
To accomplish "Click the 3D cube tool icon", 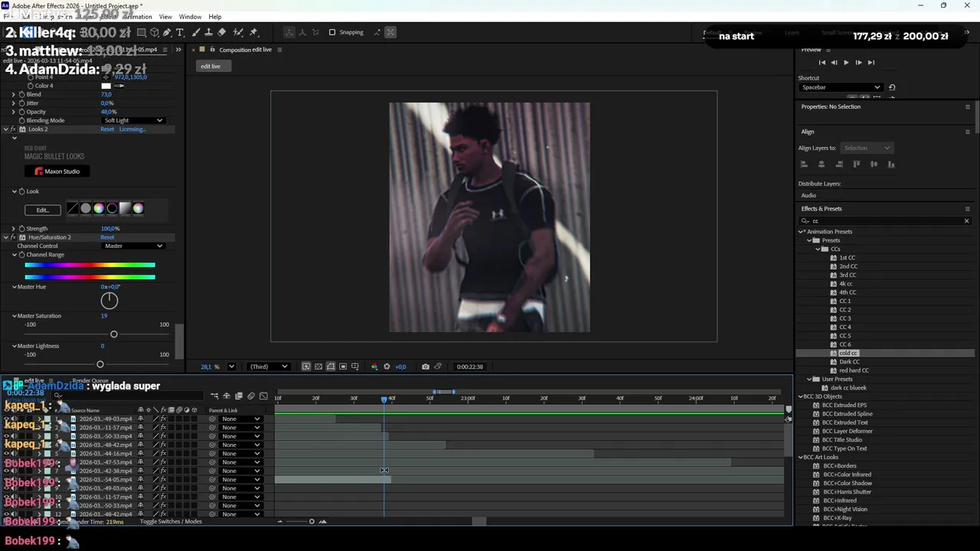I will click(x=155, y=32).
